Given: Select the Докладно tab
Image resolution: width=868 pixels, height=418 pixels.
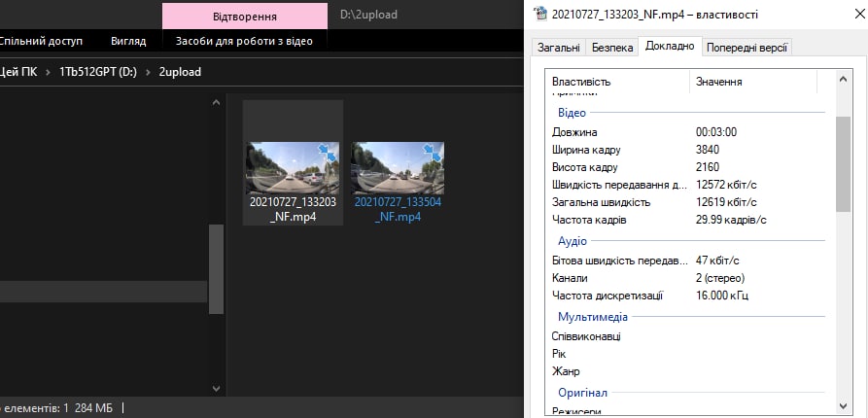Looking at the screenshot, I should tap(670, 47).
